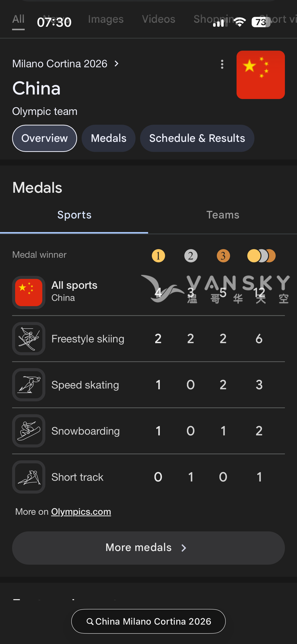Screen dimensions: 297x644
Task: Select the Schedule & Results chip
Action: (197, 138)
